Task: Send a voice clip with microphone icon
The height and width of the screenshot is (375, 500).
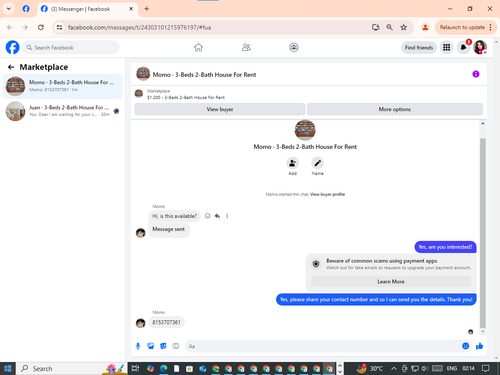Action: tap(138, 346)
